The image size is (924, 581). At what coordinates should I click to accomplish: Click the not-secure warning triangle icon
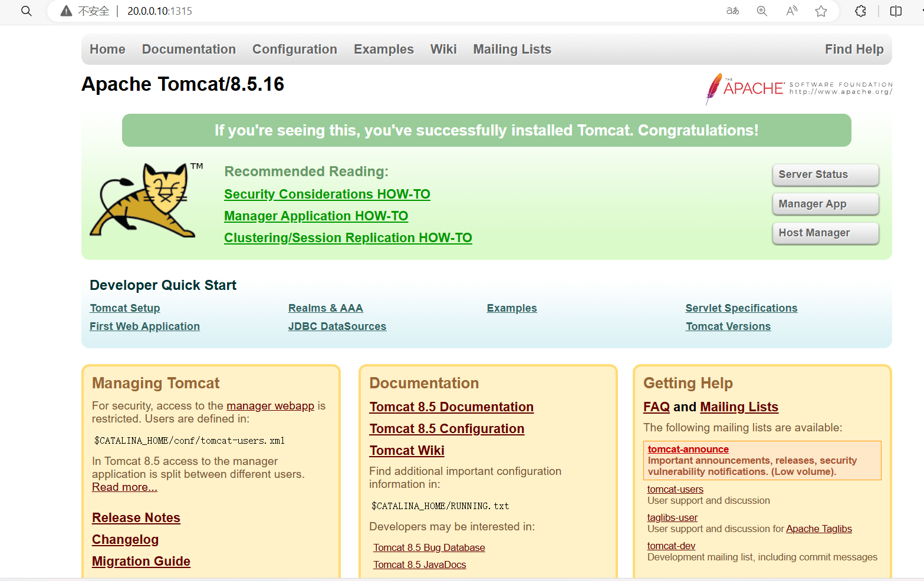(66, 11)
